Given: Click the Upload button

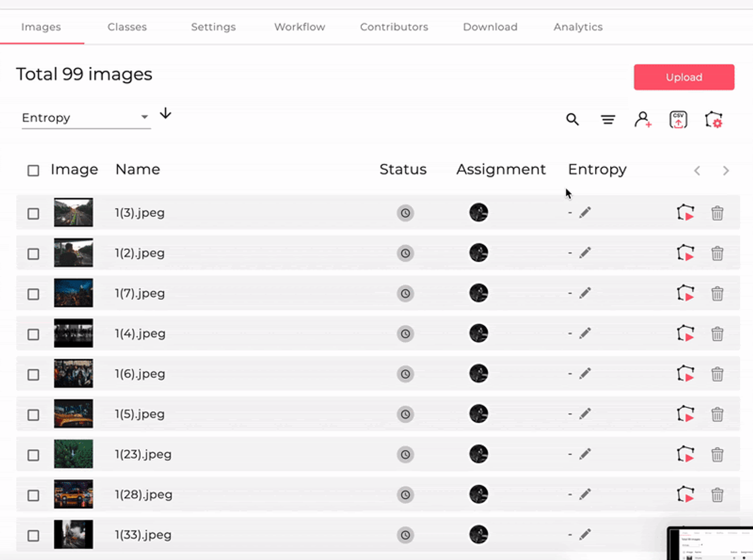Looking at the screenshot, I should click(684, 77).
